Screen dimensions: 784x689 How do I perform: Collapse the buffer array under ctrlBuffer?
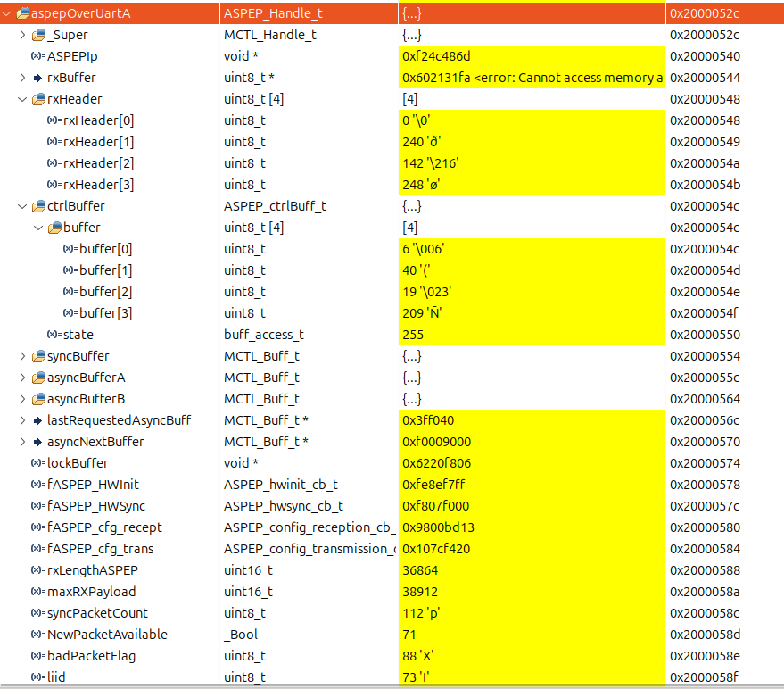pyautogui.click(x=38, y=228)
